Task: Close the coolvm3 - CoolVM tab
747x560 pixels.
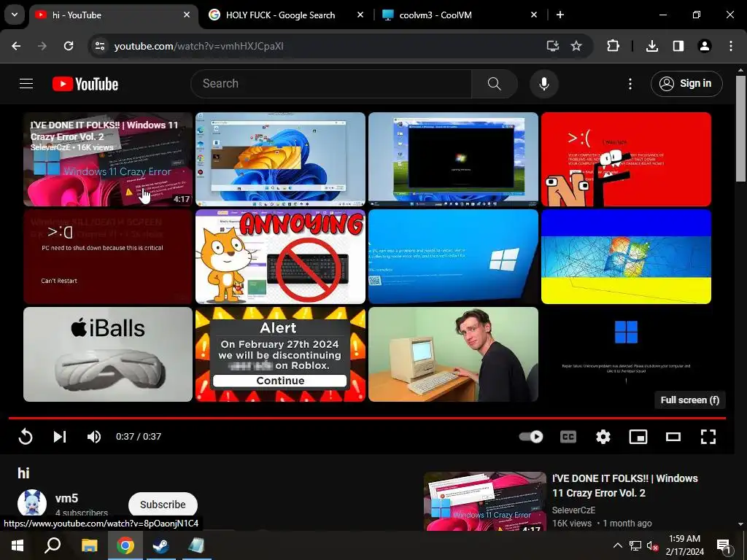Action: (534, 15)
